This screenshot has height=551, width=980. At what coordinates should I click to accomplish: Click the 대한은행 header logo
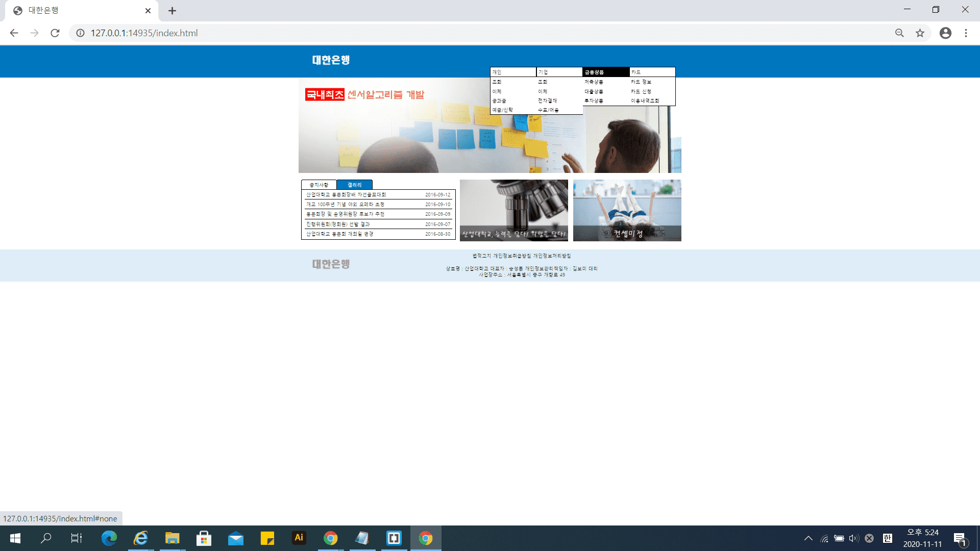click(331, 60)
